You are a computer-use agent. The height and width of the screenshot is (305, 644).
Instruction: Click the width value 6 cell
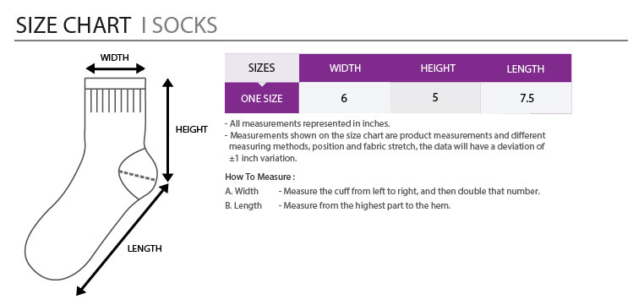point(345,98)
